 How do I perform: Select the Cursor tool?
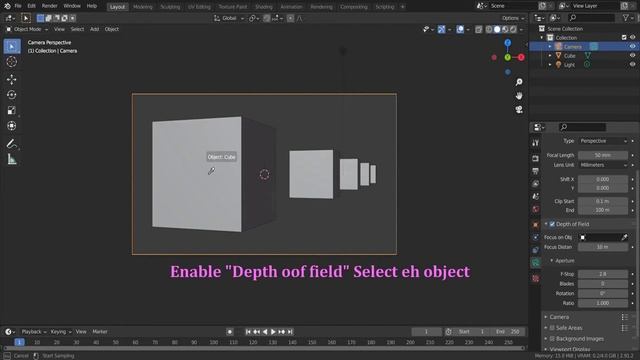12,62
